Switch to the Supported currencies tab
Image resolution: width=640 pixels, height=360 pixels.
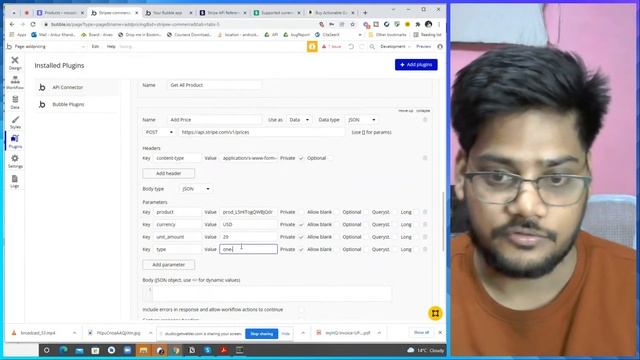coord(277,13)
